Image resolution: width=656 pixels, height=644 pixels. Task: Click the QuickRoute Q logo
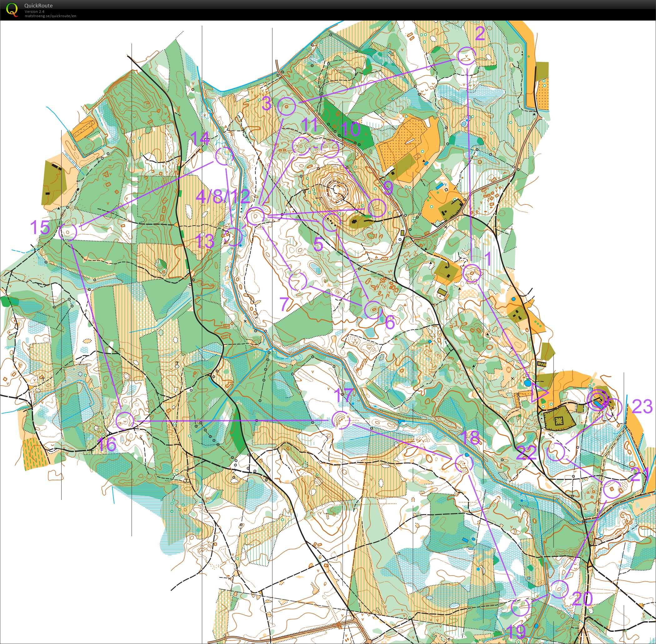12,9
